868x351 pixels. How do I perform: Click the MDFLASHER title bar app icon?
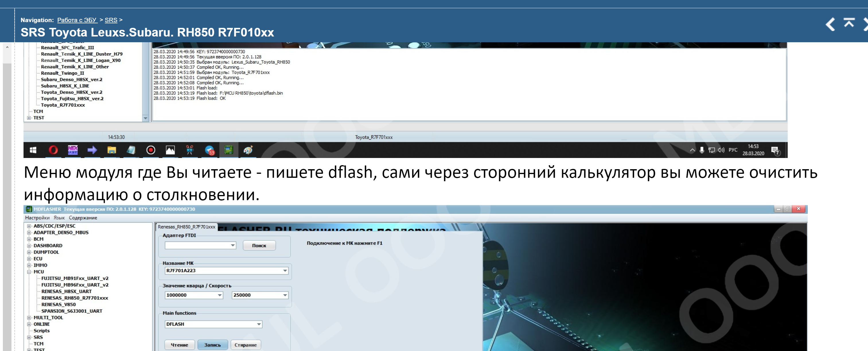(29, 209)
